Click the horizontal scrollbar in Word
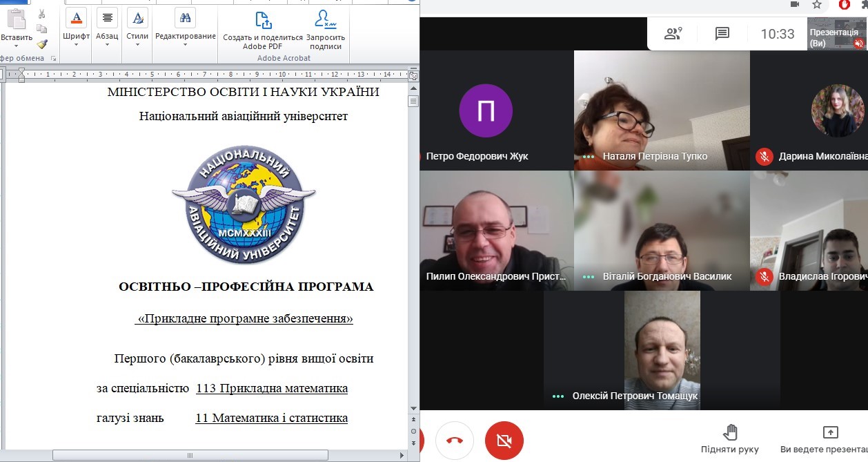868x462 pixels. pos(190,455)
